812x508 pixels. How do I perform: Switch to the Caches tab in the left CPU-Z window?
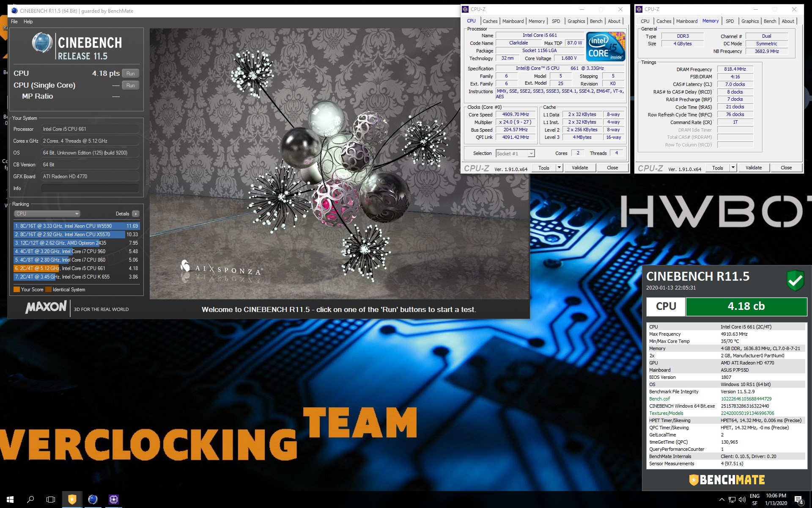pyautogui.click(x=490, y=21)
